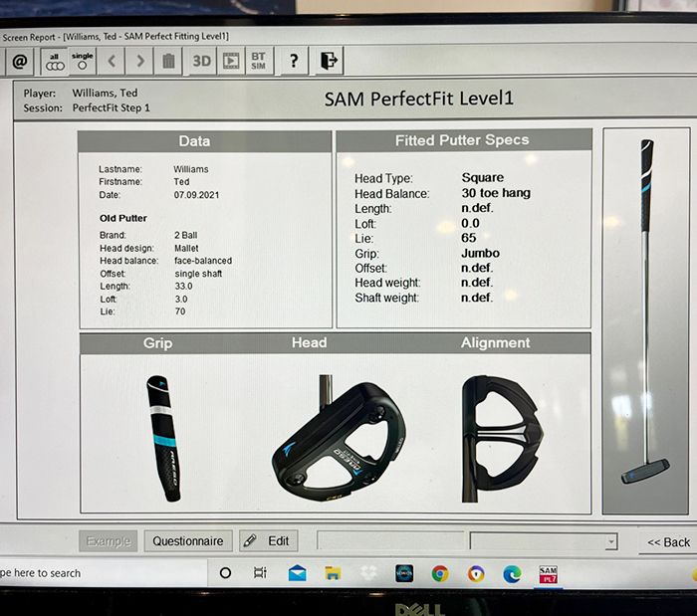The width and height of the screenshot is (697, 616).
Task: Open the empty combo box dropdown arrow
Action: click(611, 541)
